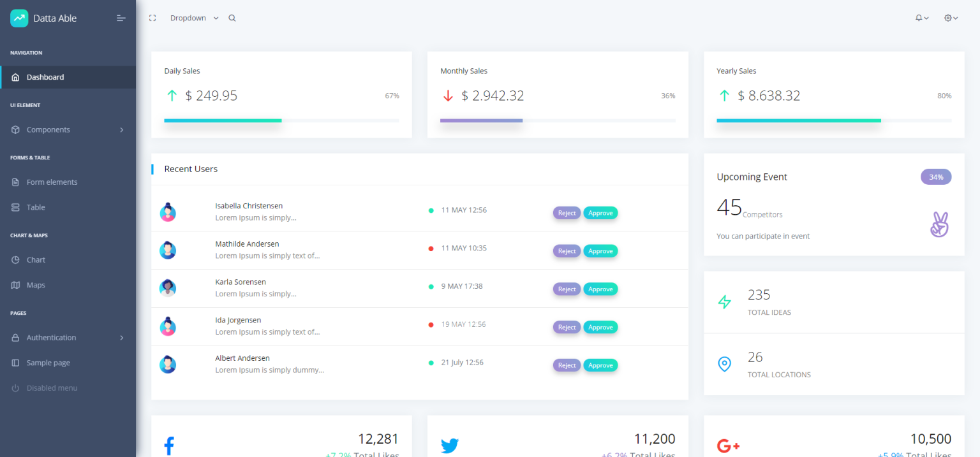
Task: Click the Maps icon in the sidebar
Action: point(14,285)
